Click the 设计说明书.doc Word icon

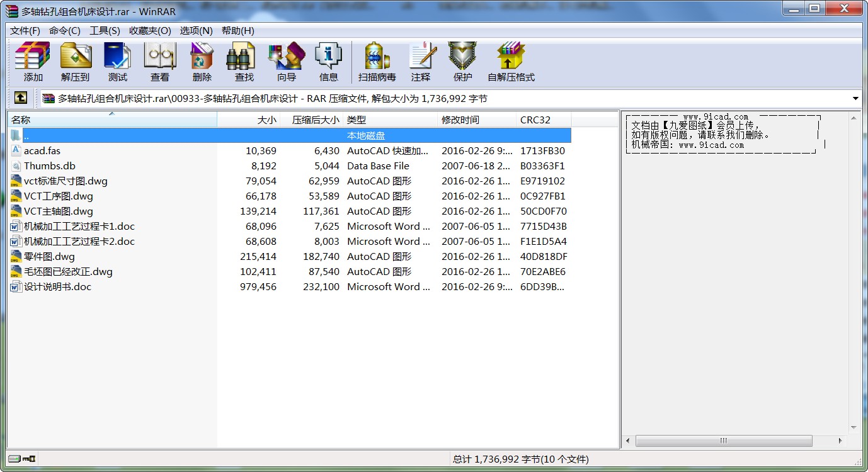coord(16,286)
